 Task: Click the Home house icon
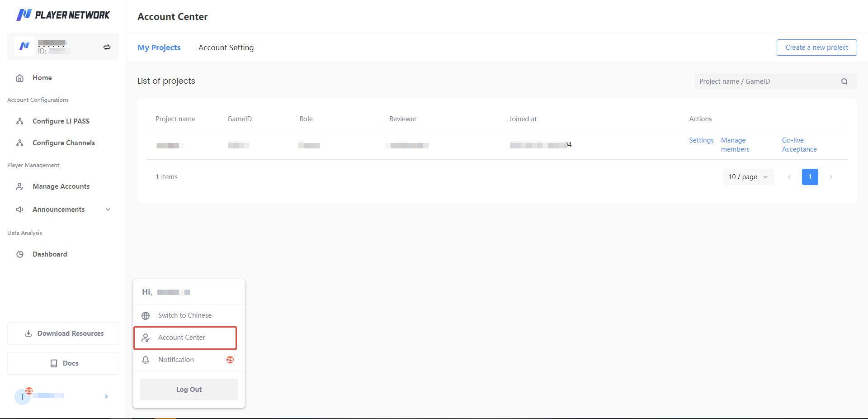[x=20, y=78]
